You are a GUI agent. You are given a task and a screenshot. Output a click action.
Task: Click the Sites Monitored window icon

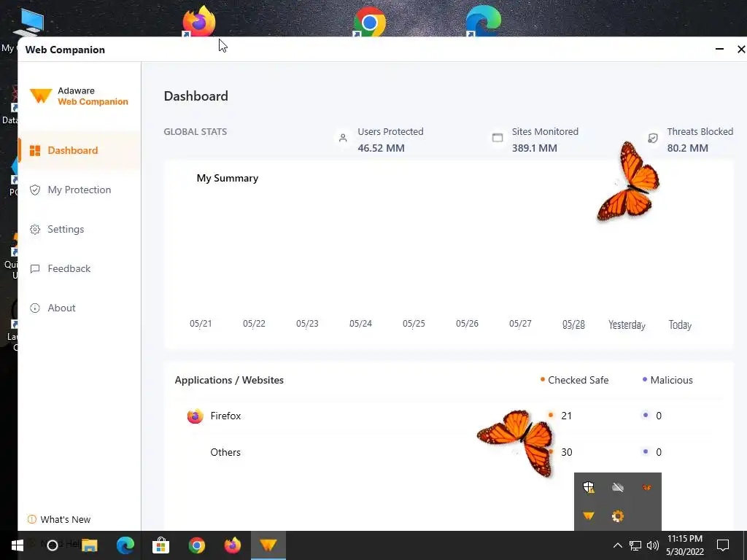[x=498, y=138]
